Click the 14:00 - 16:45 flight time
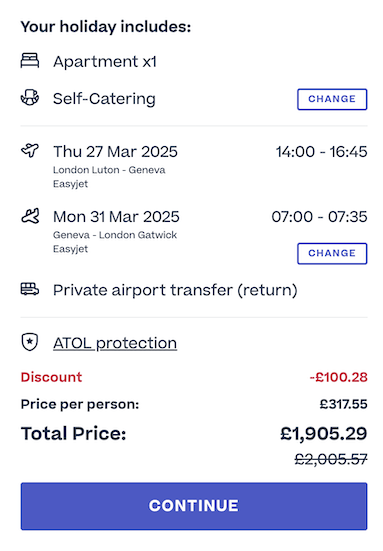Viewport: 383px width, 551px height. tap(322, 152)
